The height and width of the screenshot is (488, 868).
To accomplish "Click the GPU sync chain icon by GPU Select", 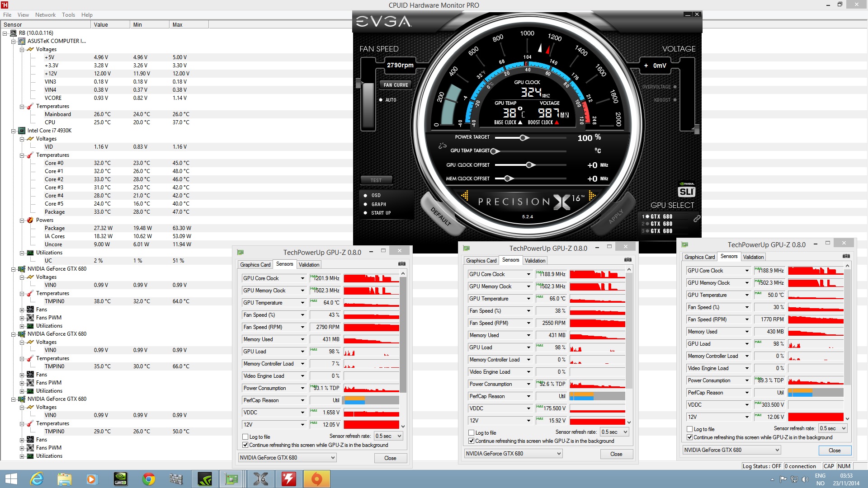I will pos(697,219).
